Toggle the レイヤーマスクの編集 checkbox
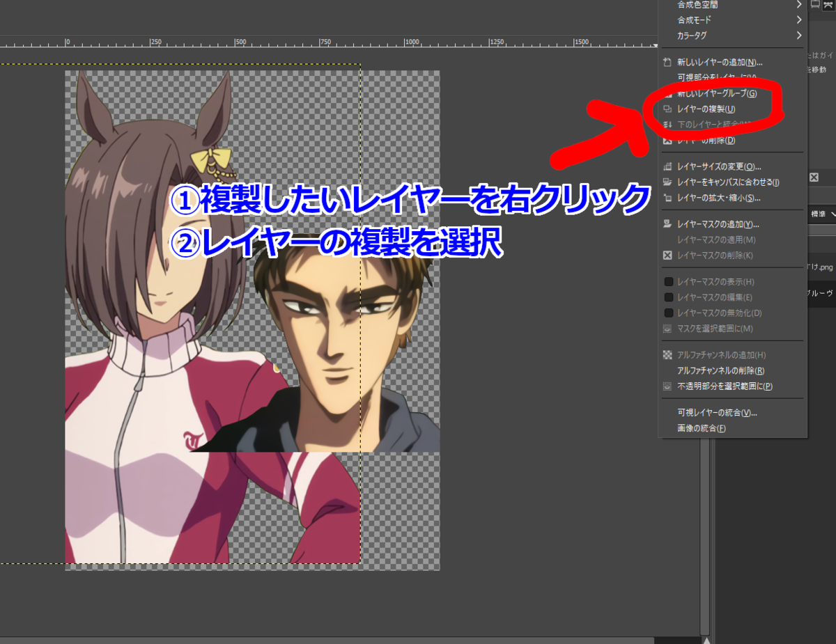Image resolution: width=836 pixels, height=644 pixels. [667, 297]
